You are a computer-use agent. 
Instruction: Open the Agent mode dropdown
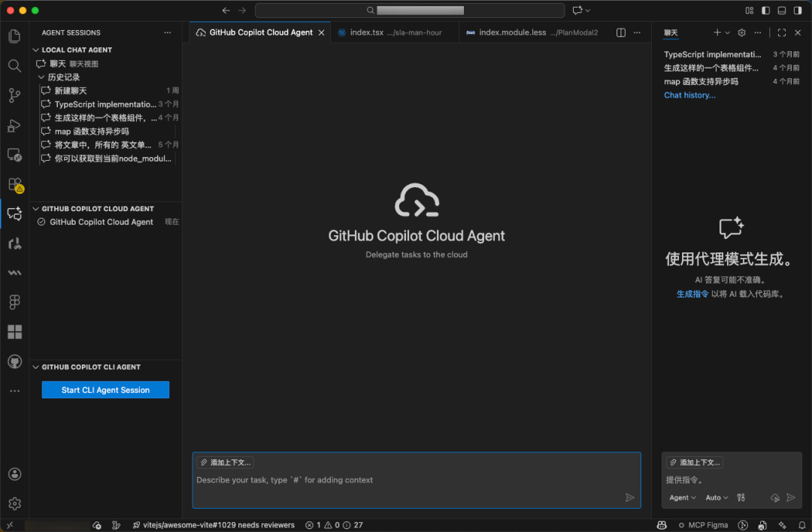[x=682, y=497]
